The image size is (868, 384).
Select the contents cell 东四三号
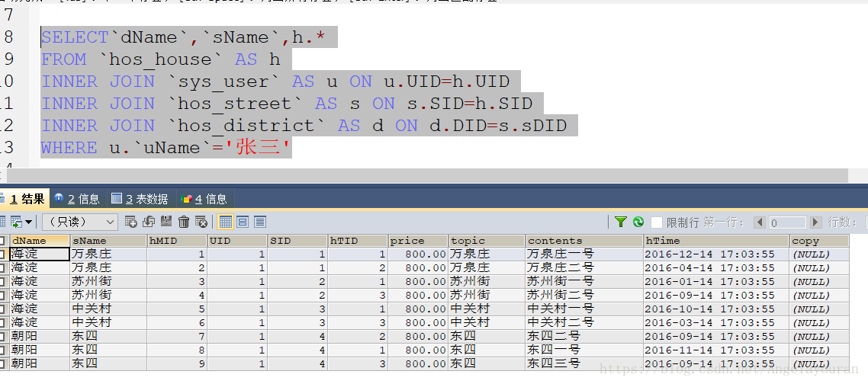(584, 363)
